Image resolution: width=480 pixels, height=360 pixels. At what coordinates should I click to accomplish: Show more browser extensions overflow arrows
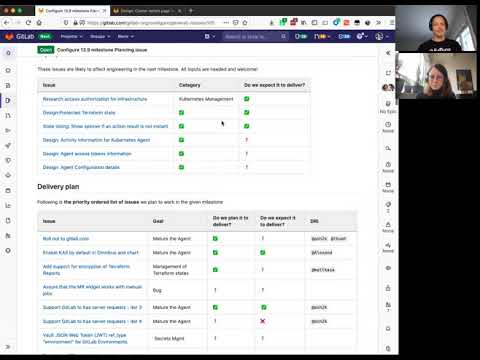point(379,23)
